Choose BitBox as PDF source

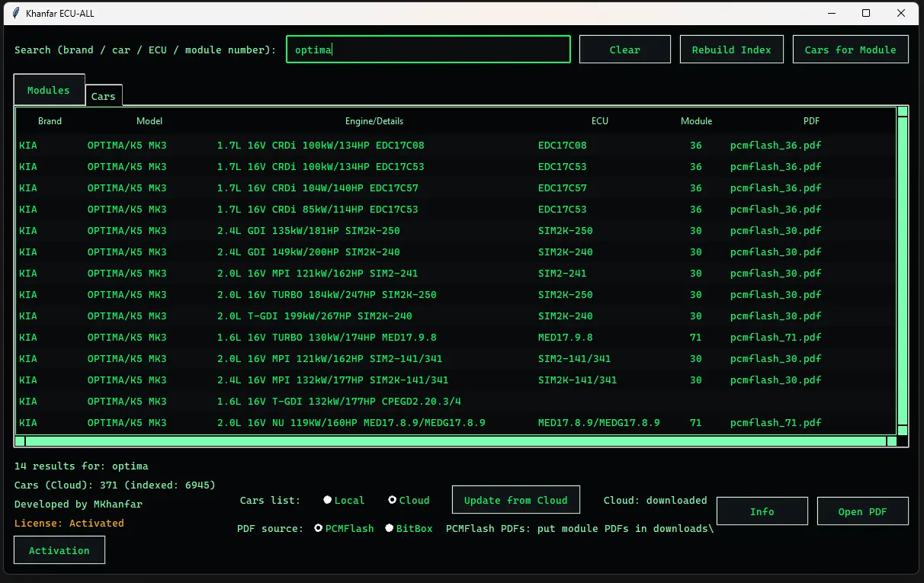[389, 527]
